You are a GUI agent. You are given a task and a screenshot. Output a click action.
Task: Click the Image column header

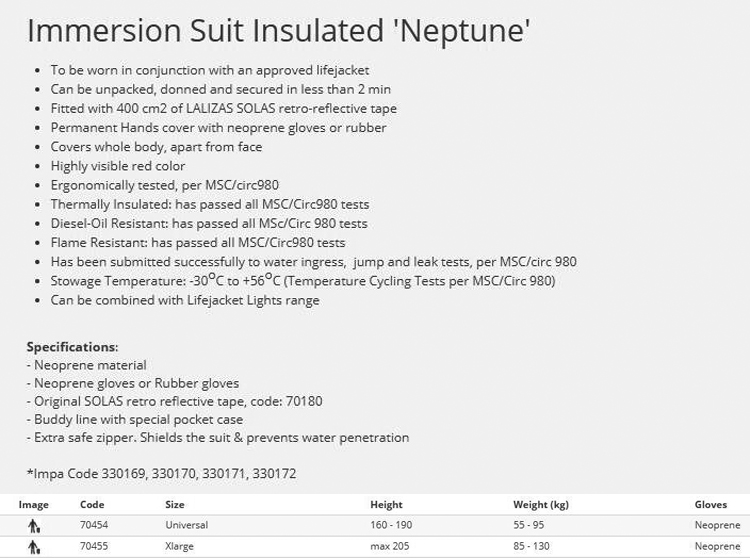pyautogui.click(x=33, y=504)
